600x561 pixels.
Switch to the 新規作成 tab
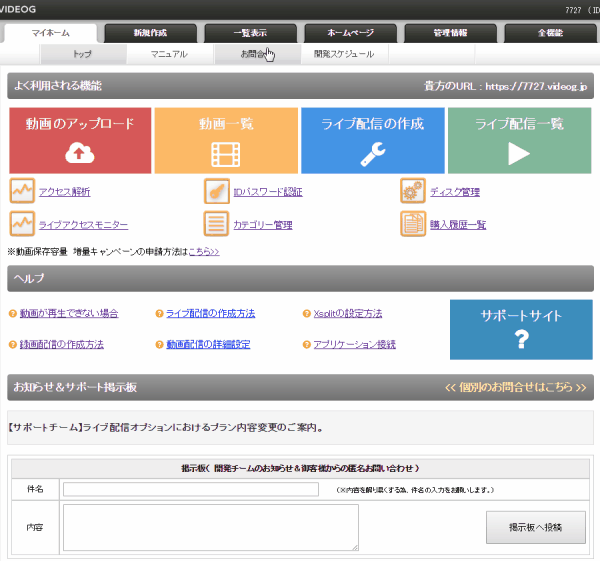click(149, 33)
